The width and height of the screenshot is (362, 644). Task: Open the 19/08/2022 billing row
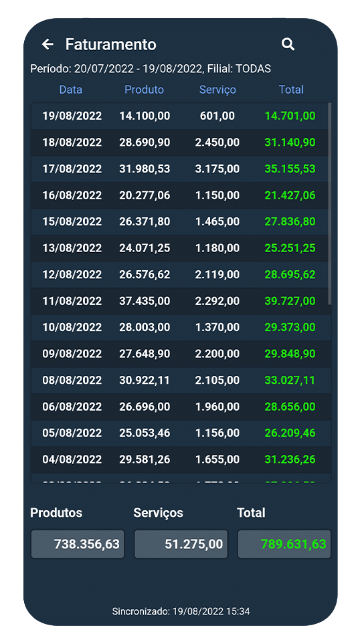tap(179, 116)
